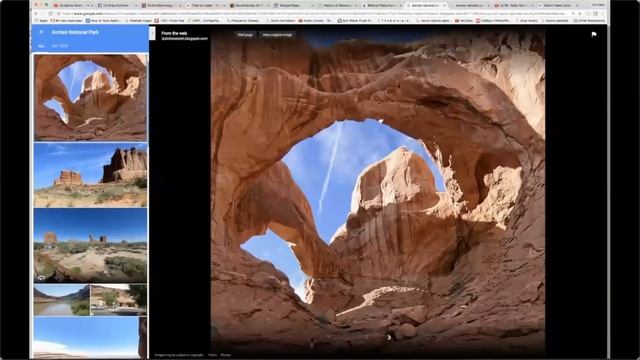Close the active arches national park tab

tap(444, 6)
